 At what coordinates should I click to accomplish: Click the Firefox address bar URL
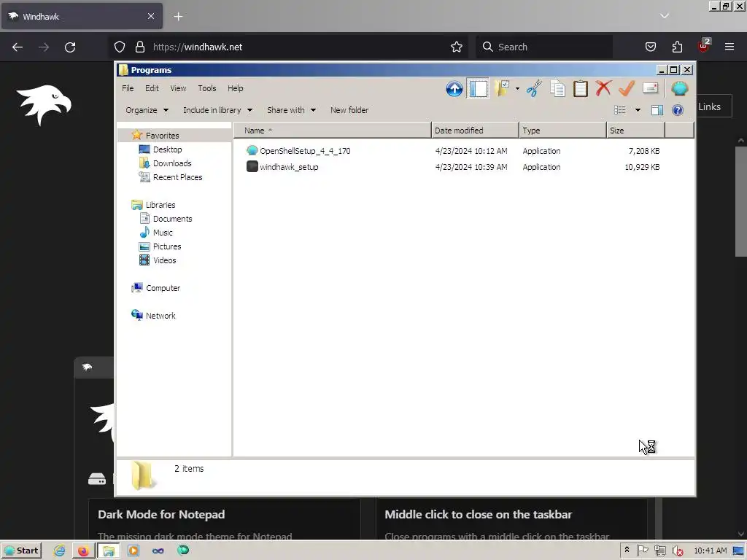coord(197,47)
